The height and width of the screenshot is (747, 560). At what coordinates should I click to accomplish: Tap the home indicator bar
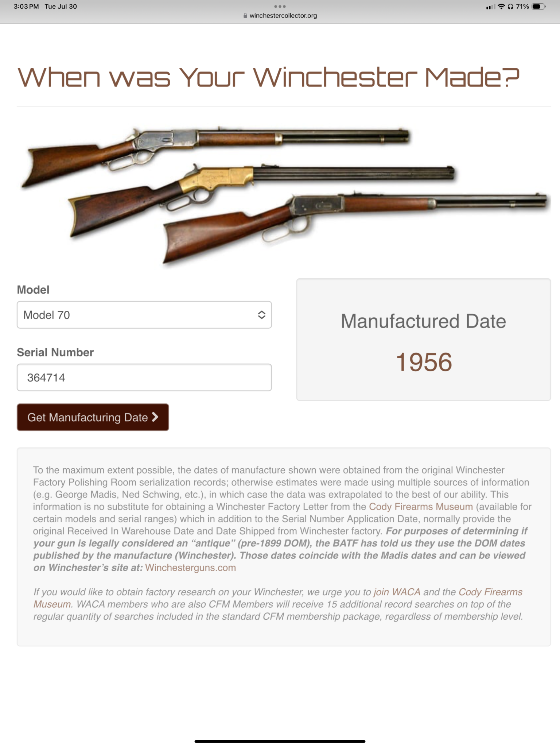pyautogui.click(x=280, y=741)
